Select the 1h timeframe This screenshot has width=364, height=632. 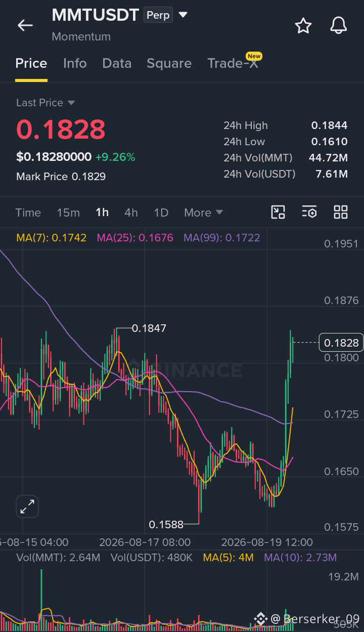[102, 213]
